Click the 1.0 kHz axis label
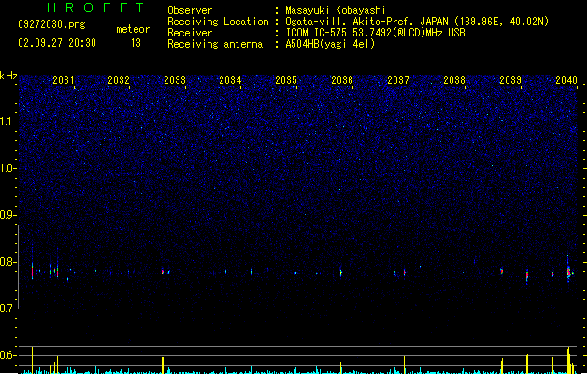The width and height of the screenshot is (588, 374). point(7,168)
